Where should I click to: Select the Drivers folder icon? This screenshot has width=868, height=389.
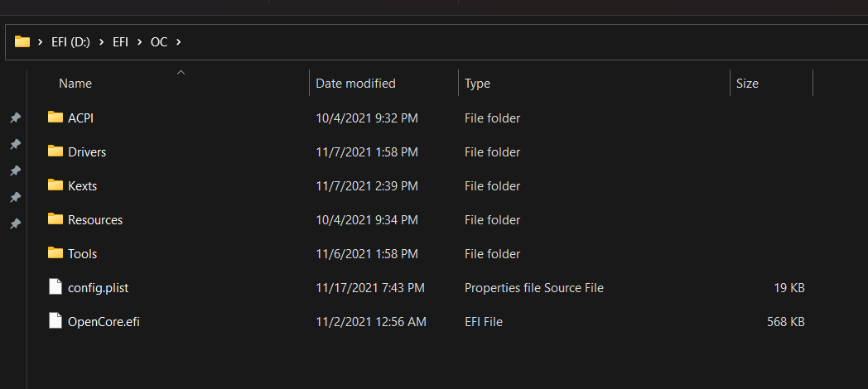tap(55, 151)
